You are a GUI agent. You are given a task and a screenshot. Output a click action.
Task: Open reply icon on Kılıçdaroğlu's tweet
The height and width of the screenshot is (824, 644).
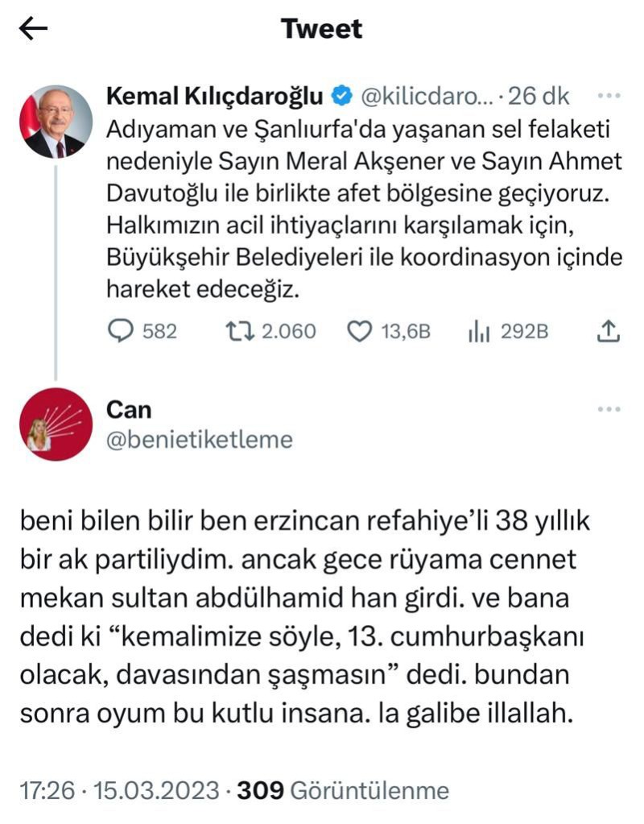120,331
